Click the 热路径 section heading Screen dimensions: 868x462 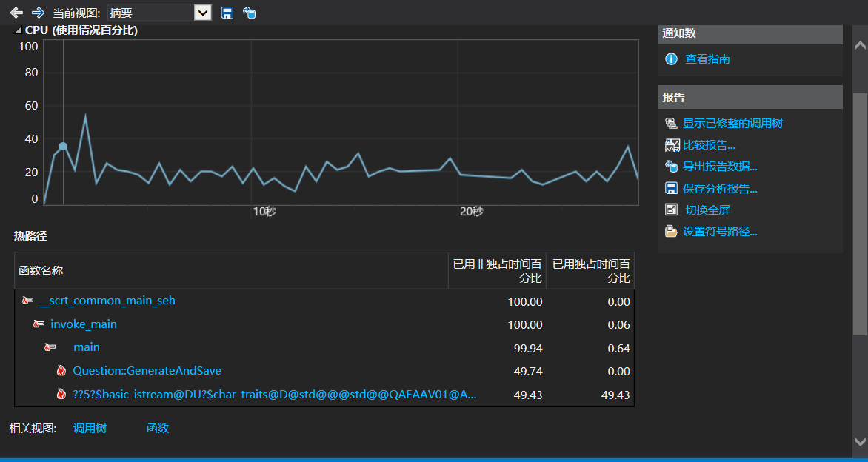[x=30, y=236]
